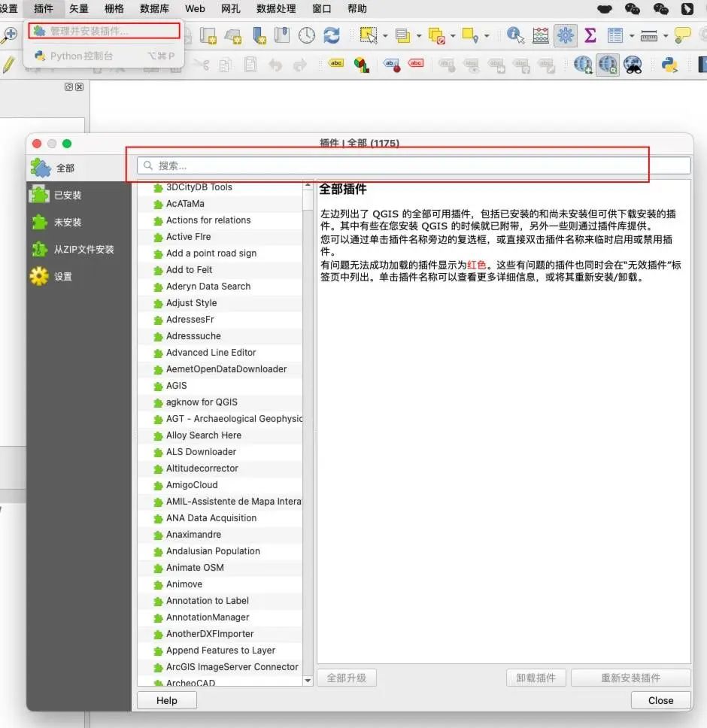The image size is (707, 728).
Task: Switch to the 已安装 plugins tab
Action: [78, 195]
